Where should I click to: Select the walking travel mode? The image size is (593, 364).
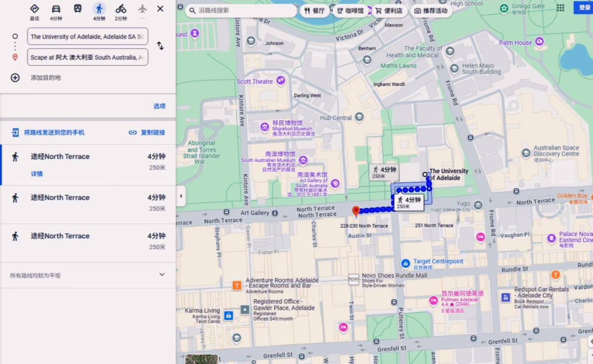(x=99, y=9)
